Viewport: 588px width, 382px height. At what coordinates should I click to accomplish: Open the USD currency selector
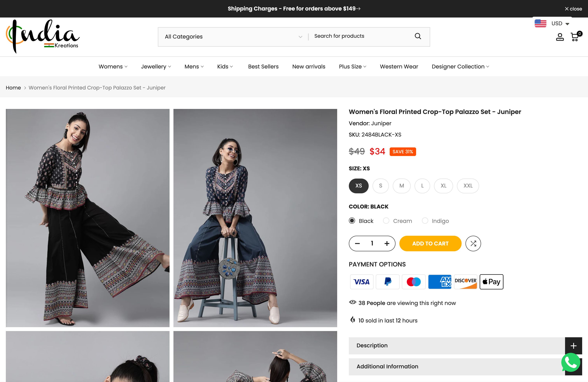560,24
